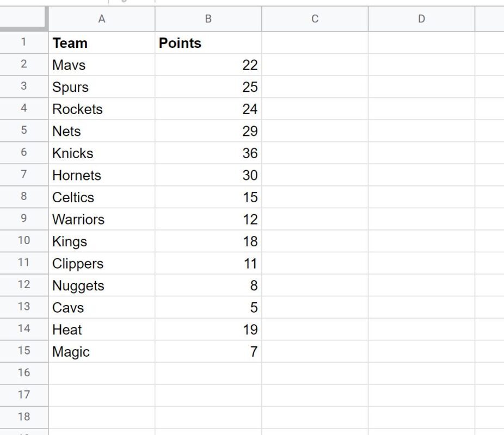Select row 17 header
Viewport: 504px width, 435px height.
pyautogui.click(x=24, y=395)
